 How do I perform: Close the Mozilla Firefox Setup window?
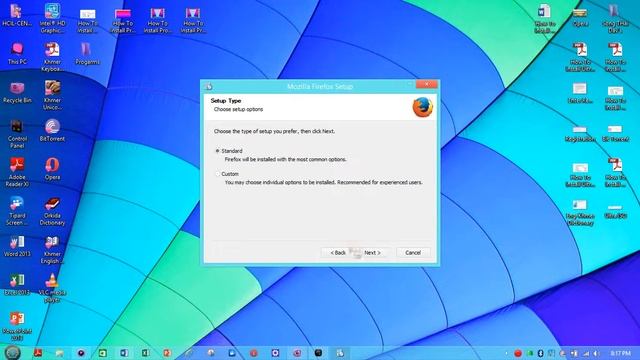427,84
